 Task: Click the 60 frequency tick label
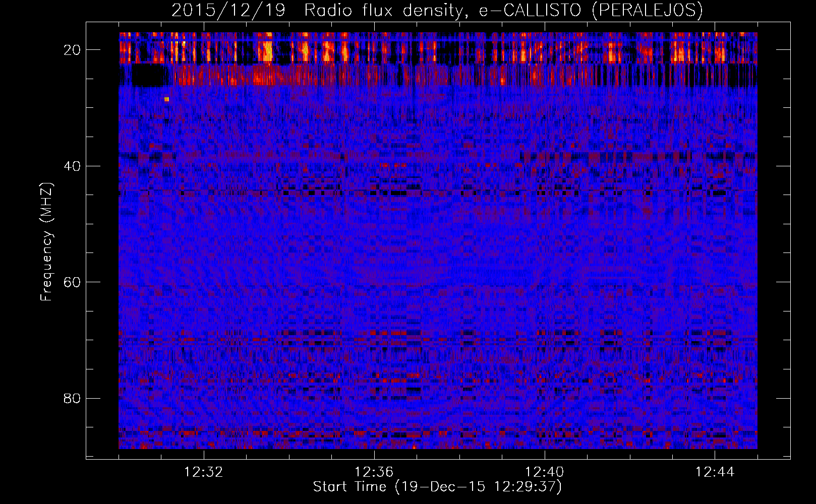pyautogui.click(x=72, y=282)
